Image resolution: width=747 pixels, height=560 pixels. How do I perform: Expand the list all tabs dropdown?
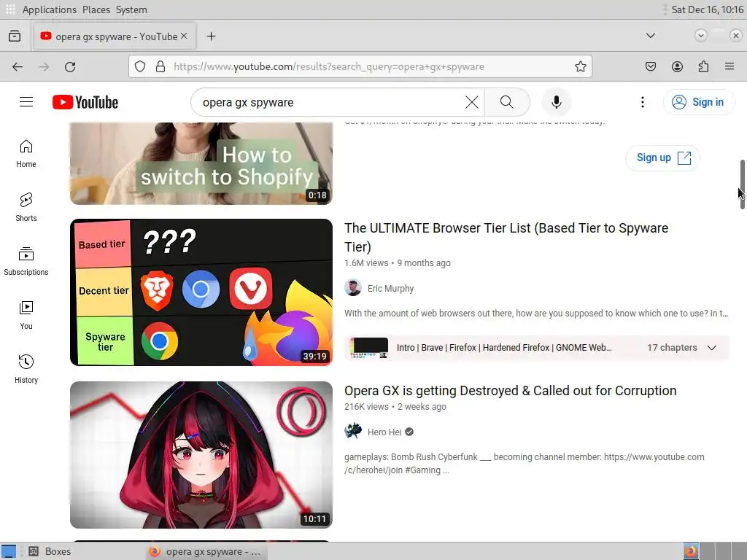(650, 36)
